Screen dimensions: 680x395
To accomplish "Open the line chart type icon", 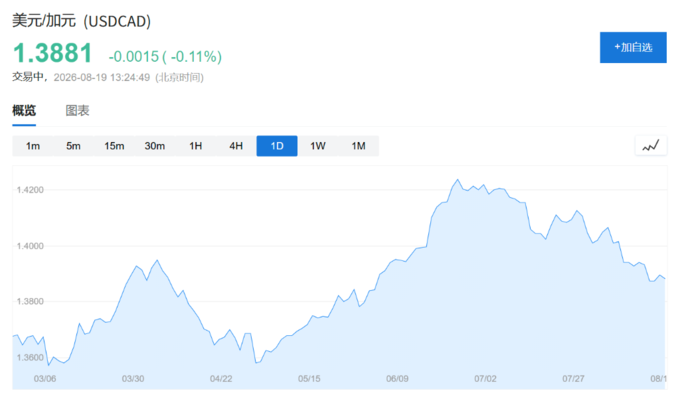I will click(x=651, y=146).
